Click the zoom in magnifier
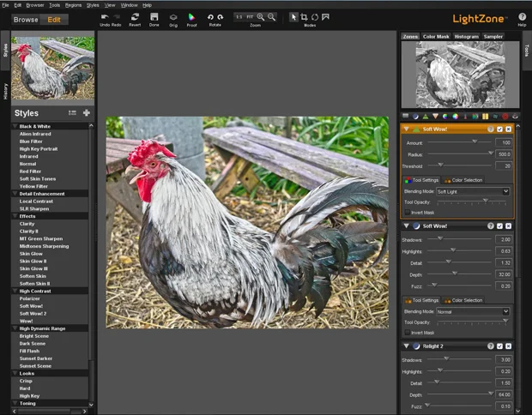532x415 pixels. tap(261, 17)
